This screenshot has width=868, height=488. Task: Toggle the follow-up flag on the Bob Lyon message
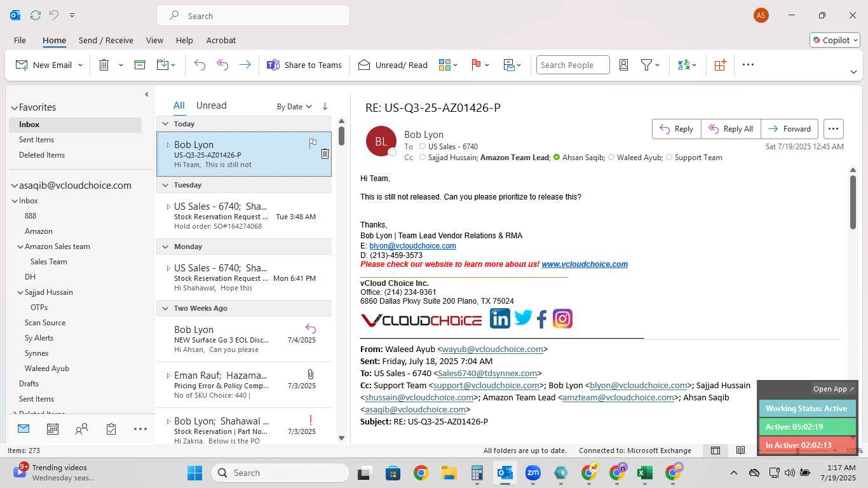pyautogui.click(x=313, y=144)
